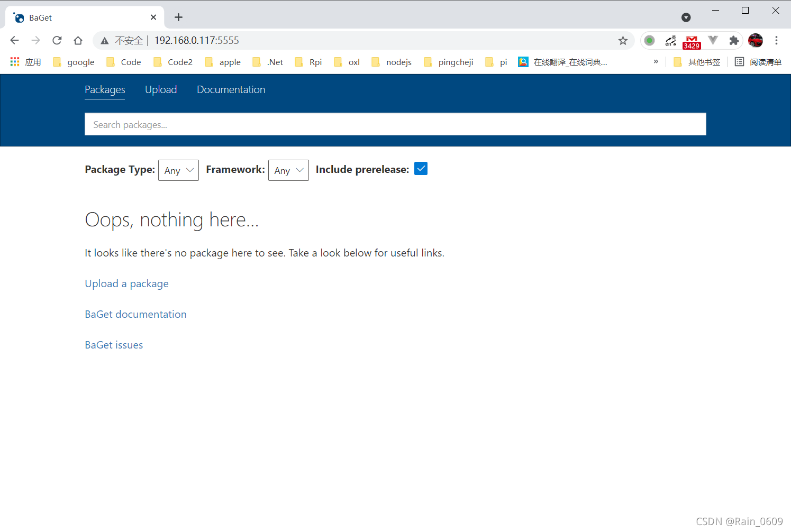This screenshot has width=791, height=532.
Task: Open the .Net bookmark folder
Action: point(268,62)
